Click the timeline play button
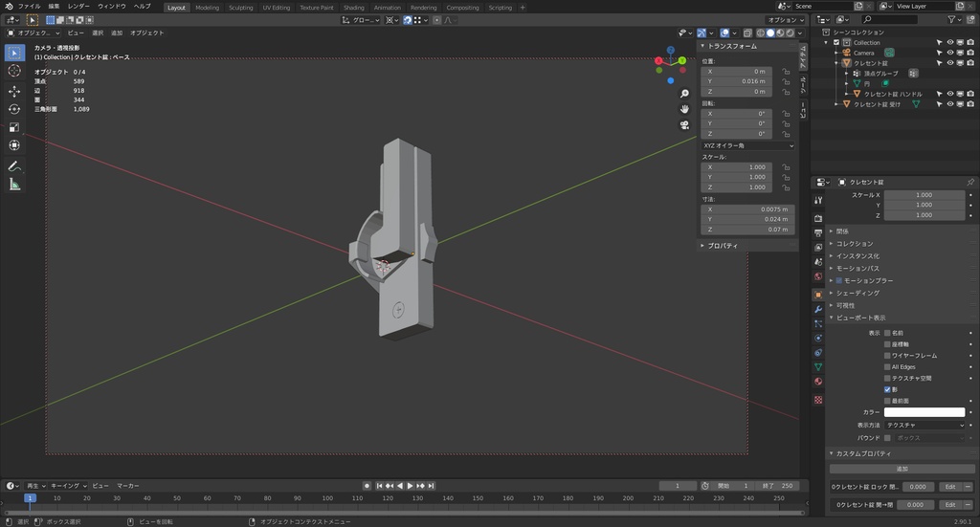The height and width of the screenshot is (527, 980). pyautogui.click(x=411, y=486)
